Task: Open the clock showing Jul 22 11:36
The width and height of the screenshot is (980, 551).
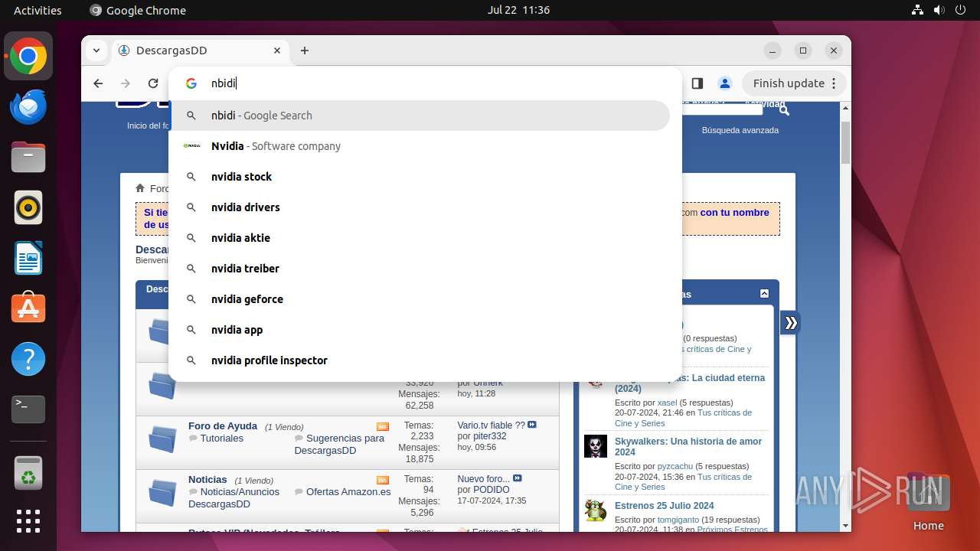Action: (518, 11)
